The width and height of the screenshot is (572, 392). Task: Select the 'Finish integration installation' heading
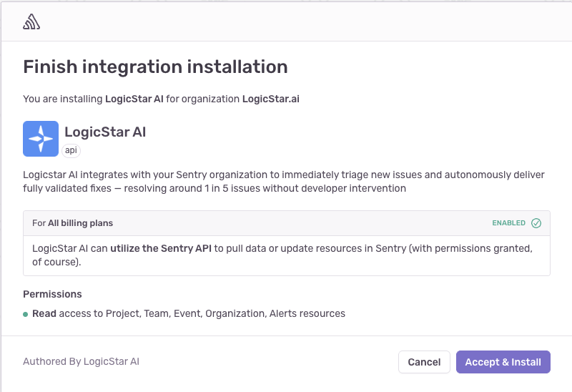(155, 67)
